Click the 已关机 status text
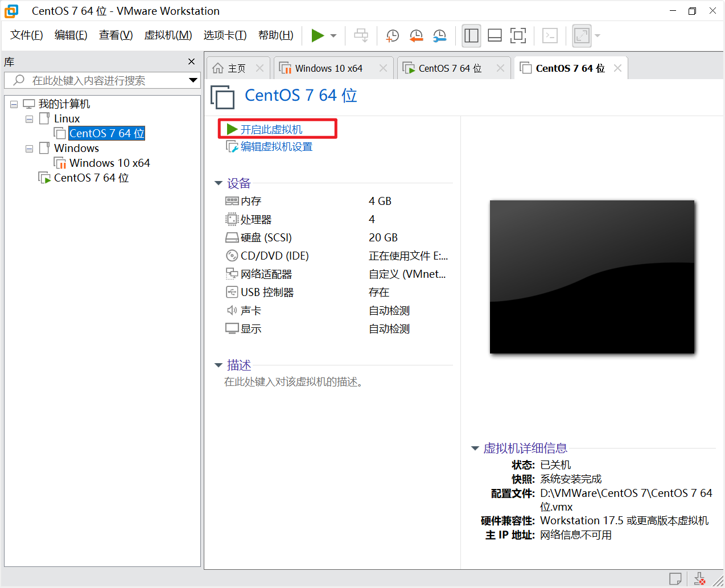725x588 pixels. click(x=555, y=465)
